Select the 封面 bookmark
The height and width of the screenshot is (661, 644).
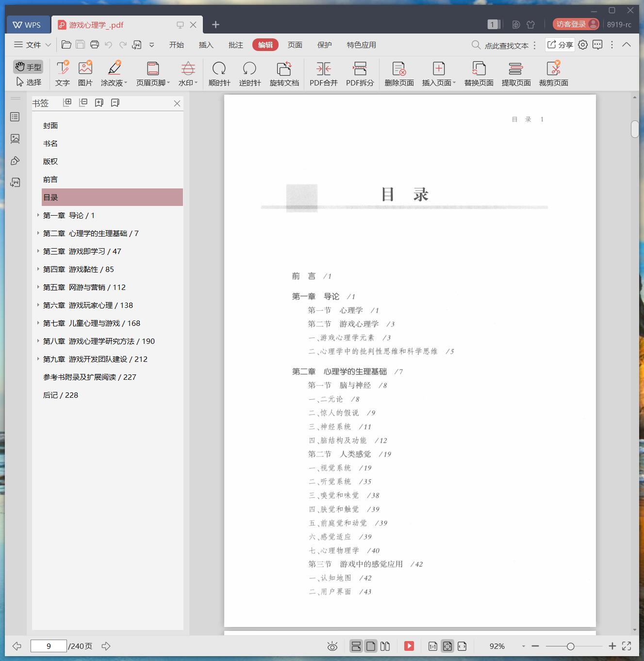tap(50, 126)
